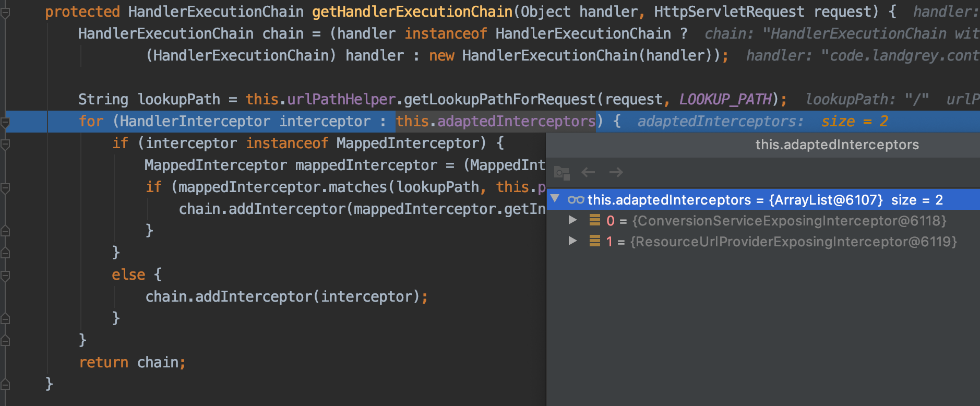Click list icon of ConversionServiceExposingInterceptor entry
Screen dimensions: 980x406
coord(594,220)
